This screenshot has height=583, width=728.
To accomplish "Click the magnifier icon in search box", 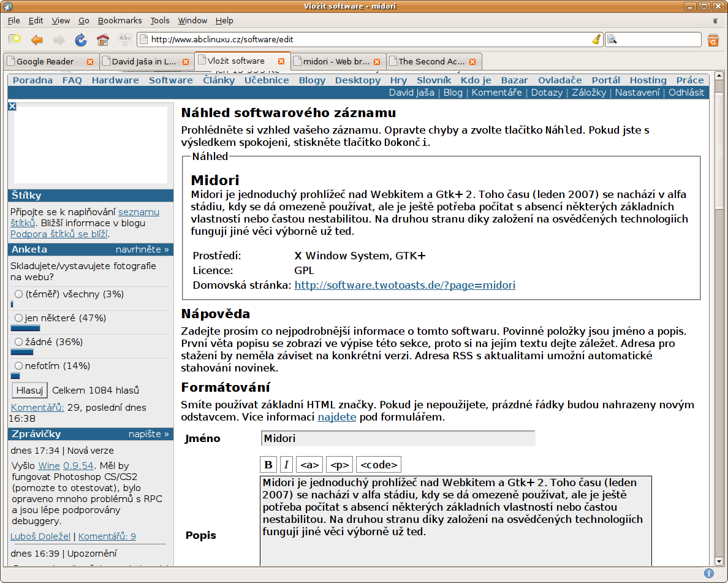I will [x=612, y=40].
